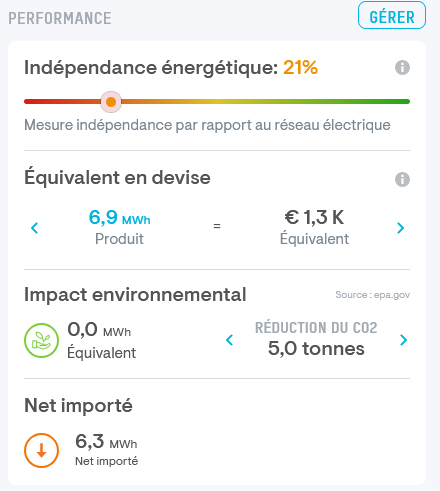Viewport: 440px width, 491px height.
Task: Click the green plant-in-hand icon
Action: point(41,340)
